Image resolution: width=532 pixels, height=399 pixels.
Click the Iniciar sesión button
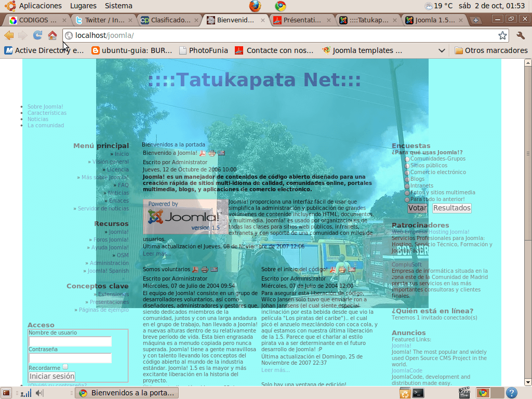51,376
